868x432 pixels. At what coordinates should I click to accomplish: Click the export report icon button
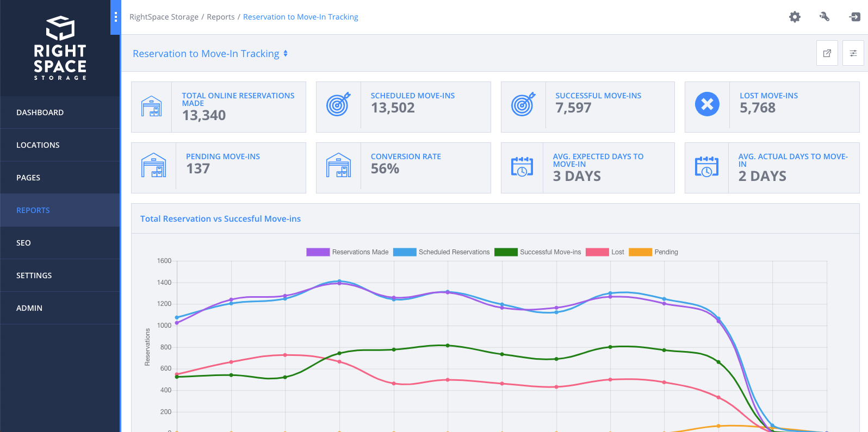click(x=827, y=53)
